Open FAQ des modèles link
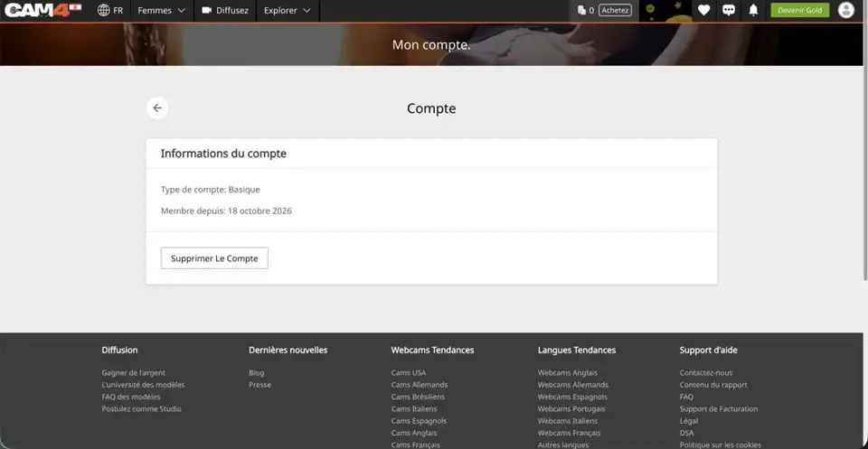This screenshot has height=449, width=868. pyautogui.click(x=131, y=397)
